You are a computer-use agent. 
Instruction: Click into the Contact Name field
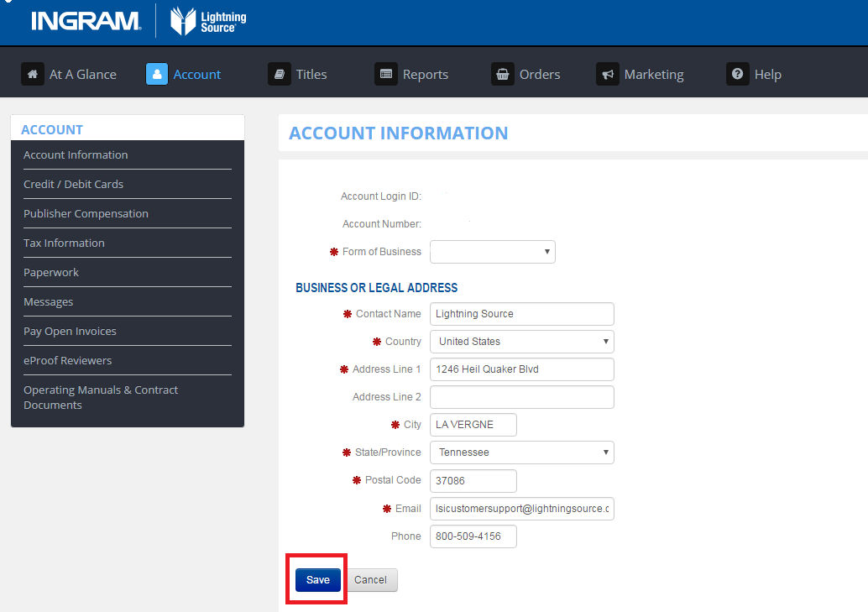point(521,314)
